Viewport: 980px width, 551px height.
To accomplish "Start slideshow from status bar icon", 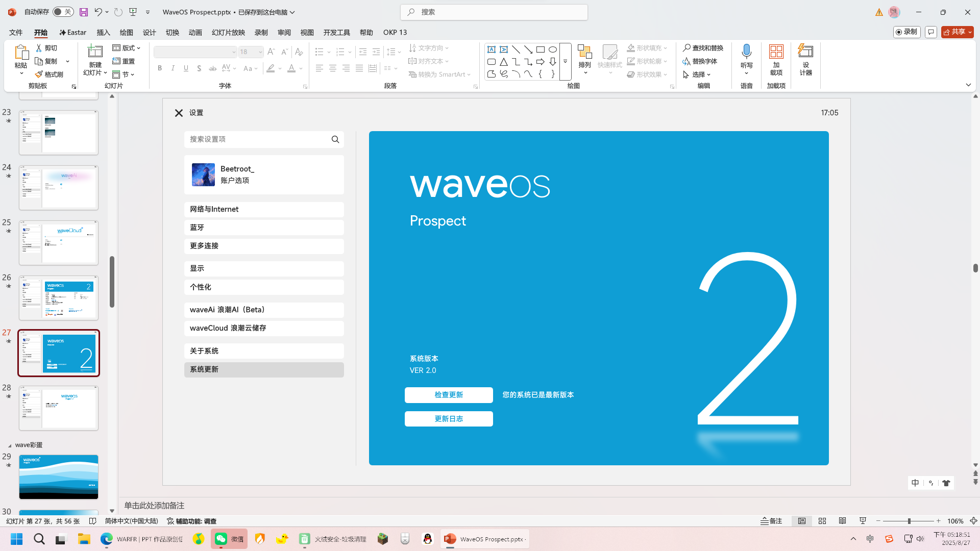I will pyautogui.click(x=863, y=521).
